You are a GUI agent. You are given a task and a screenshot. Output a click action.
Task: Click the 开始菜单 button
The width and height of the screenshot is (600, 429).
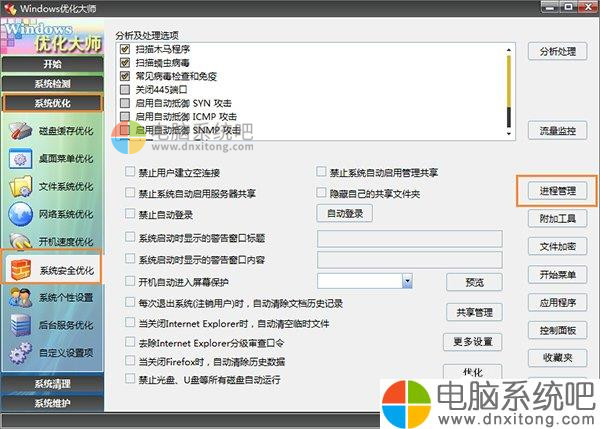coord(558,274)
